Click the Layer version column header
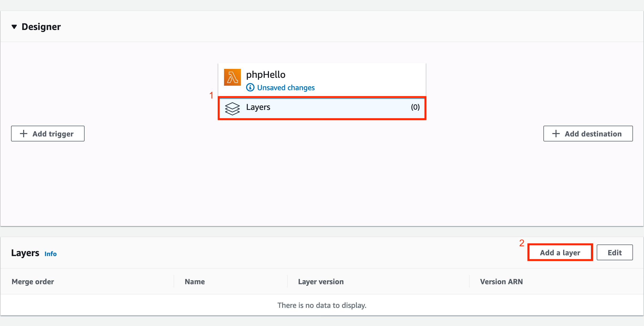This screenshot has width=644, height=326. [x=321, y=282]
